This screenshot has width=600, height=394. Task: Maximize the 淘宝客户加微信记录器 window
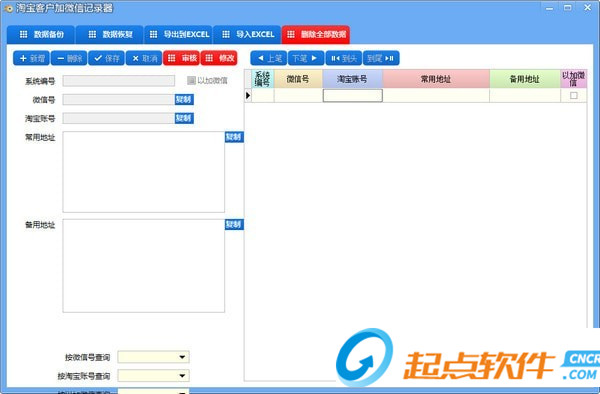(x=568, y=8)
